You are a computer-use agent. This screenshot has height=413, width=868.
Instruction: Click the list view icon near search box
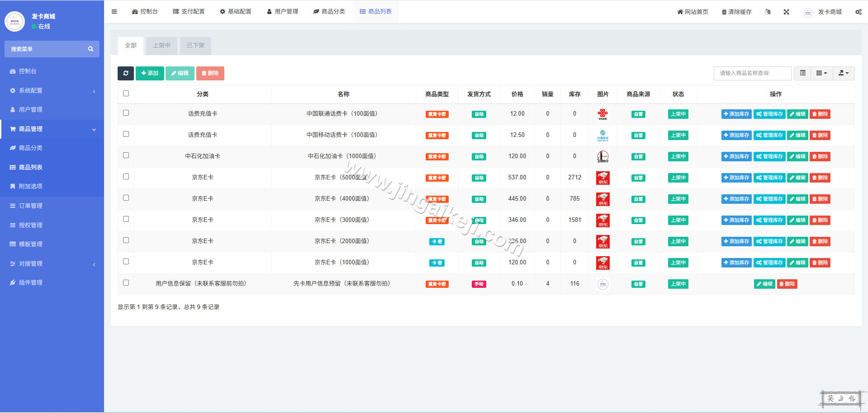point(802,73)
